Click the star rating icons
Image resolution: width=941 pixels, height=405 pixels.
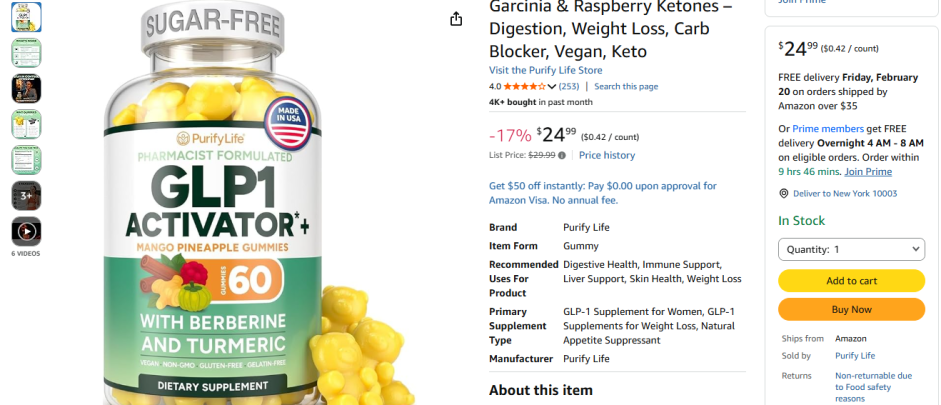(x=524, y=87)
